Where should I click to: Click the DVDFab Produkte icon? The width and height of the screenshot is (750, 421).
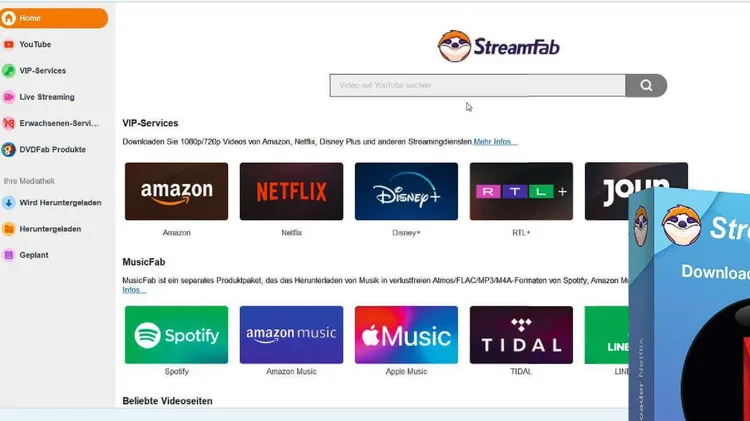pos(9,150)
